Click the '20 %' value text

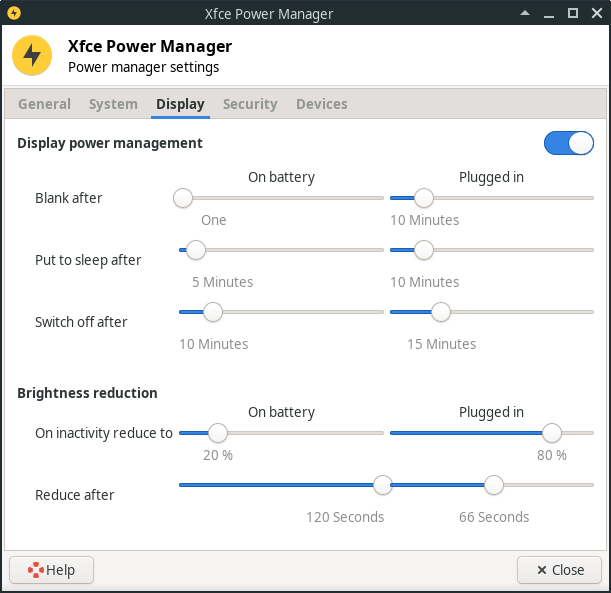[218, 455]
